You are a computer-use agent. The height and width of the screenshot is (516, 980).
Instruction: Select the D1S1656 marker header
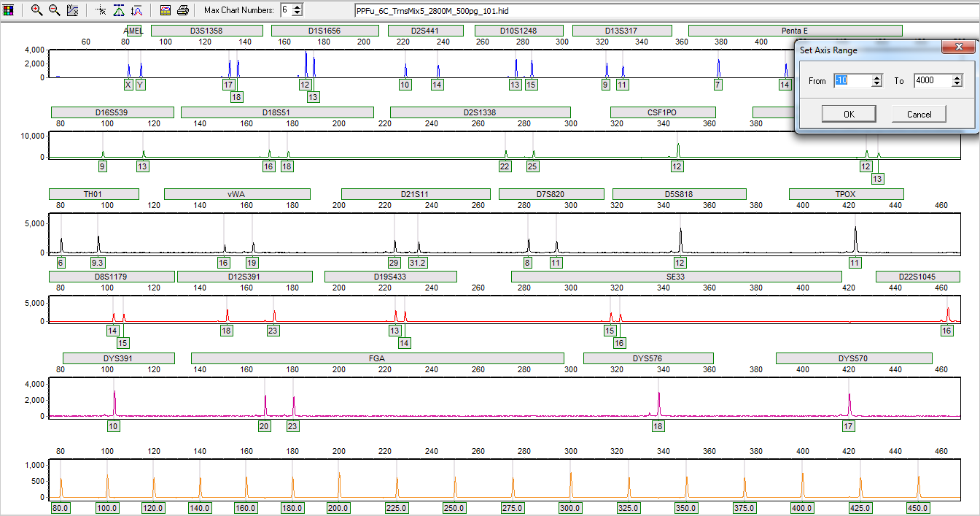point(324,31)
